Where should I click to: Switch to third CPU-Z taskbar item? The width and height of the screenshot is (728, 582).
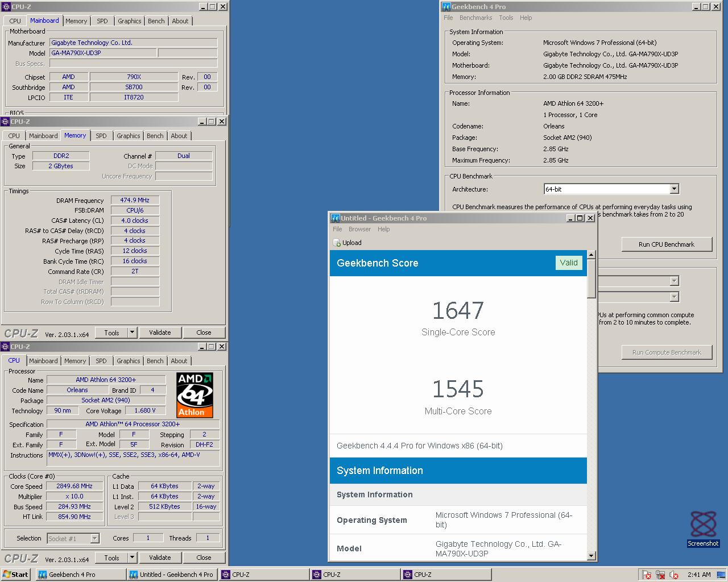tap(446, 575)
